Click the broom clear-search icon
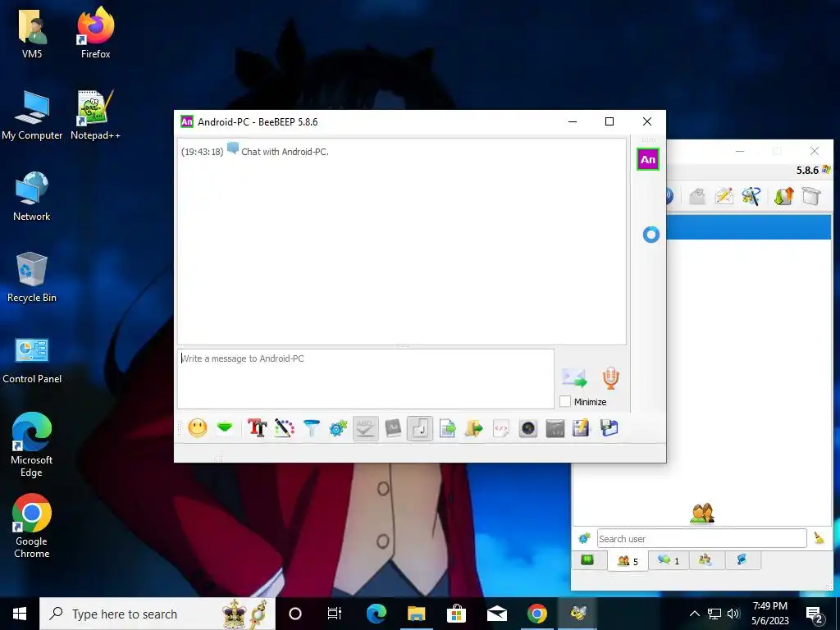840x630 pixels. (819, 538)
